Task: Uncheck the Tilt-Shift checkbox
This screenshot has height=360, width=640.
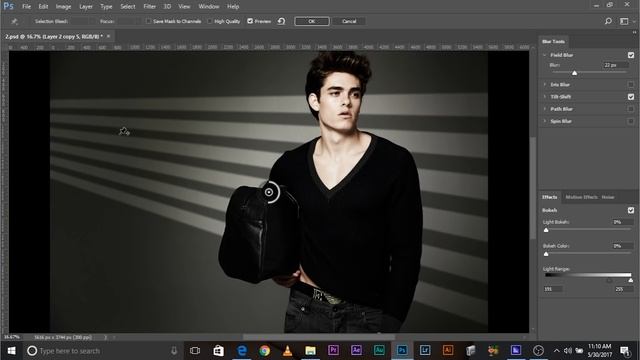Action: click(631, 97)
